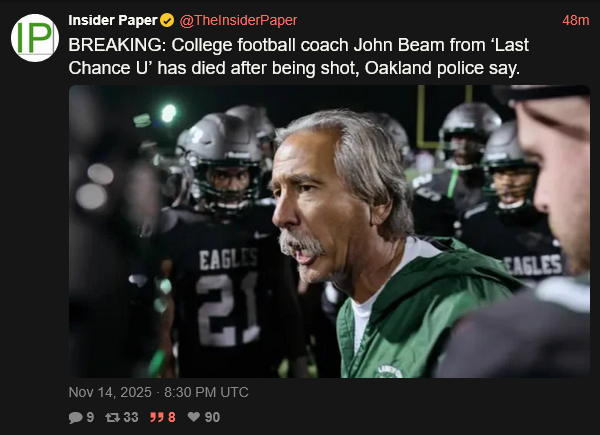
Task: Click the retweet count 33
Action: [x=131, y=418]
